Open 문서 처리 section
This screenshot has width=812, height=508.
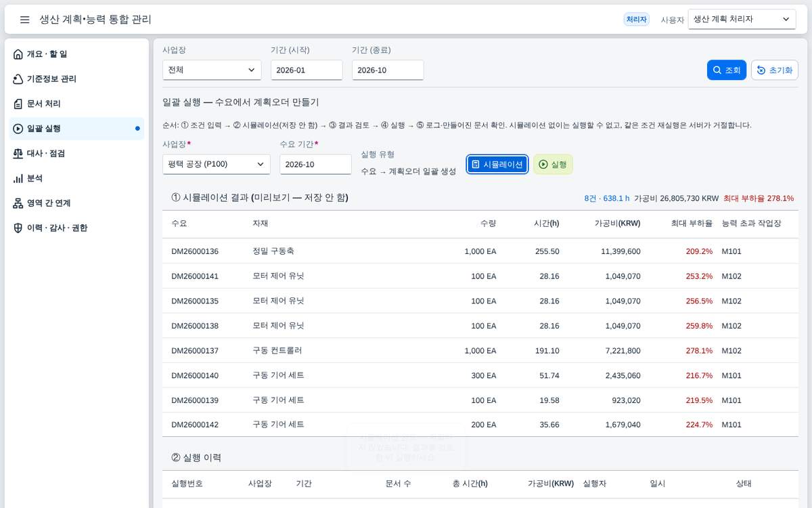pyautogui.click(x=76, y=104)
